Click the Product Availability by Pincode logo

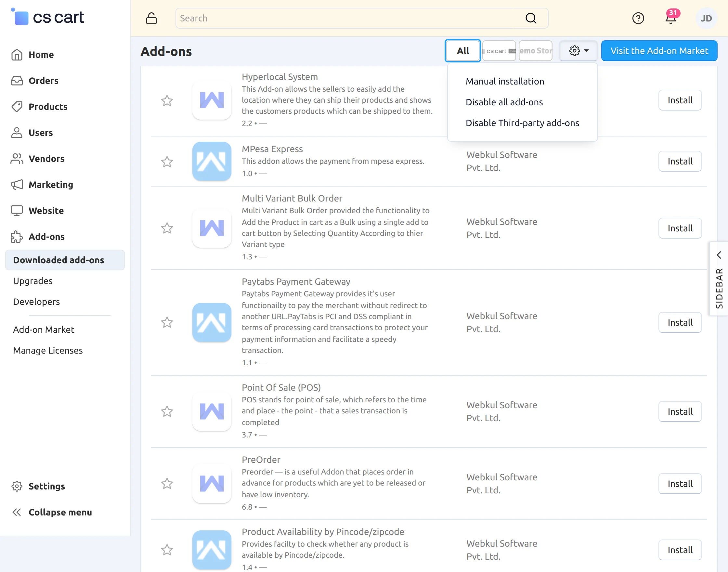pyautogui.click(x=212, y=550)
